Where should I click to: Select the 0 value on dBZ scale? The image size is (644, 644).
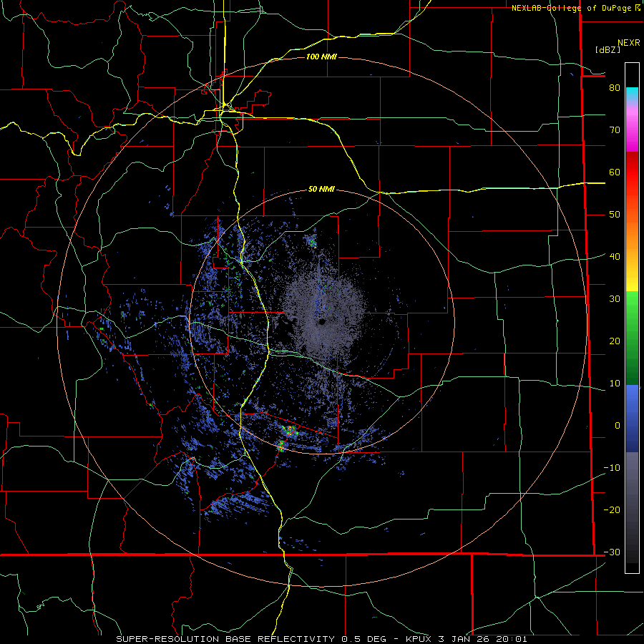[x=618, y=426]
